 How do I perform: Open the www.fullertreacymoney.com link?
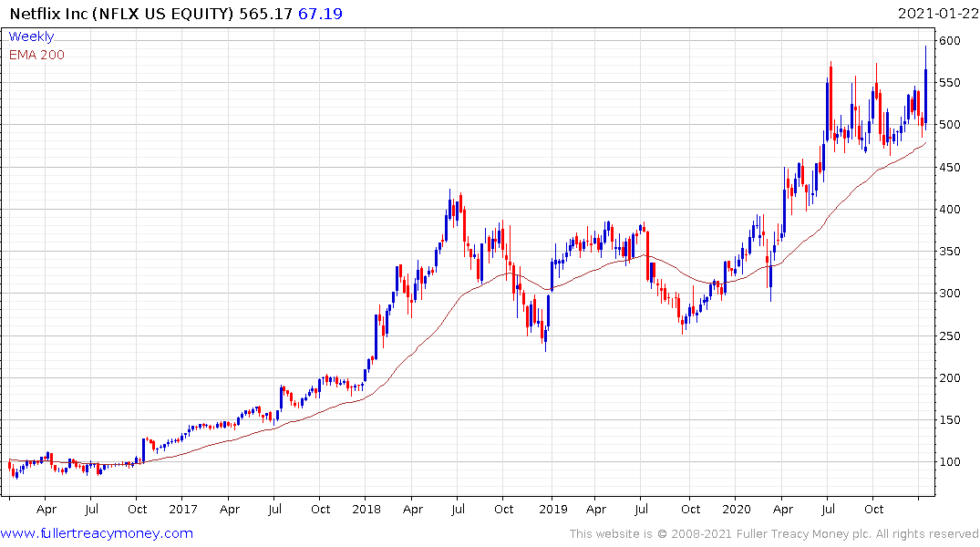[97, 533]
